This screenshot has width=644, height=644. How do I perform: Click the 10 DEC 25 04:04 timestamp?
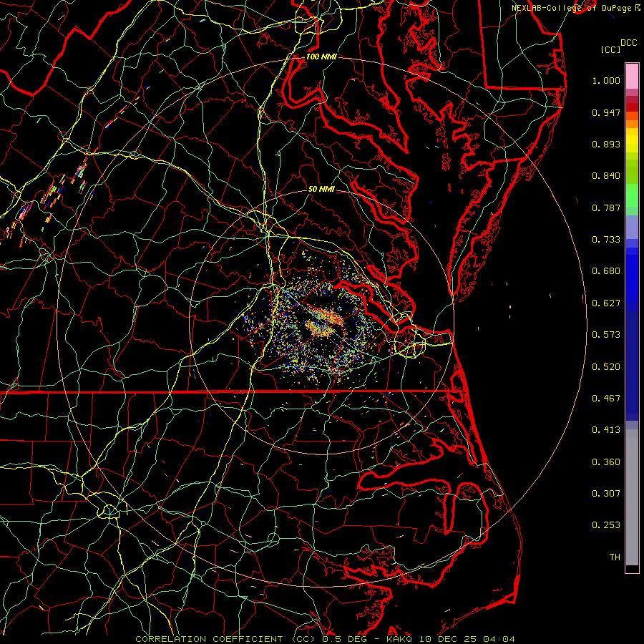tap(467, 639)
